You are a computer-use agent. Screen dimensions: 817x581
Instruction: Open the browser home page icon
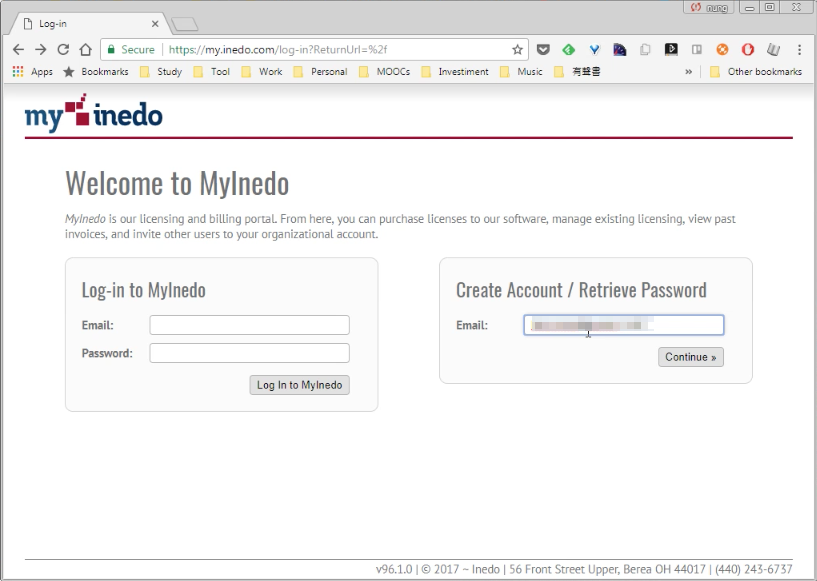click(85, 50)
